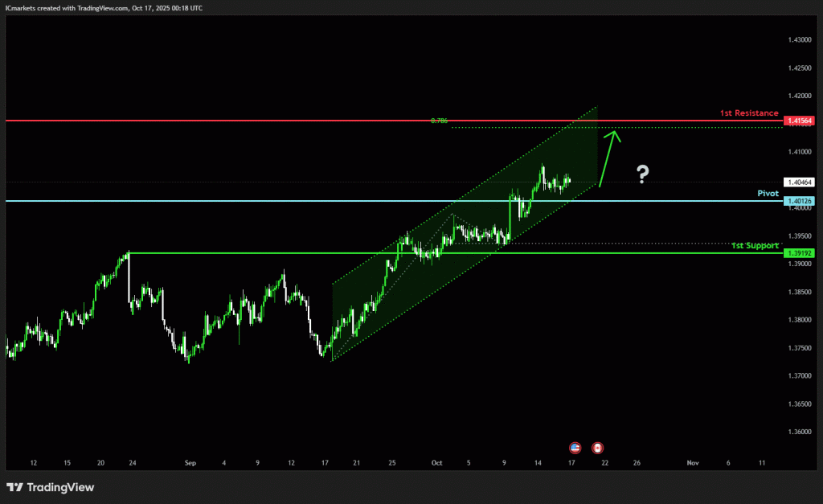Click the Oct marker on time axis
The image size is (823, 504).
[436, 463]
